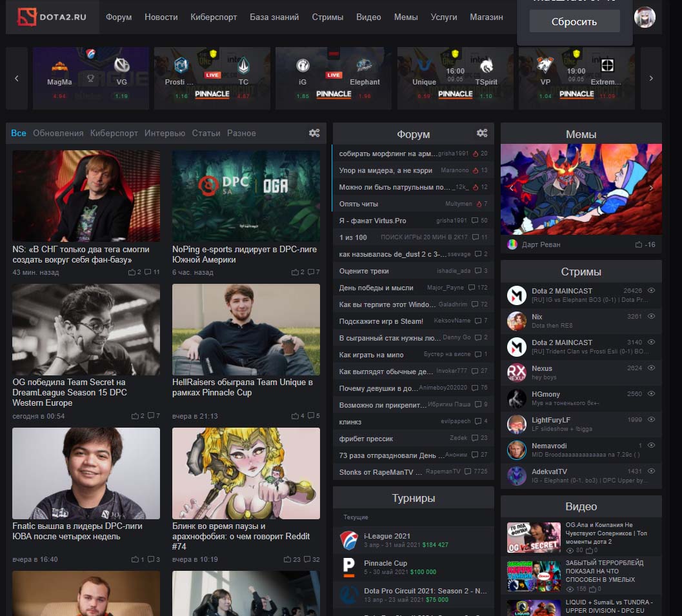Open Мемы section header
682x616 pixels.
pos(581,134)
